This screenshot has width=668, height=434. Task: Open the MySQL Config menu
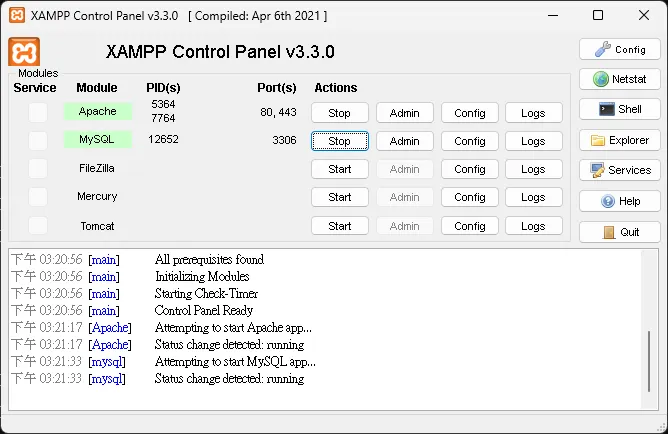pos(469,141)
